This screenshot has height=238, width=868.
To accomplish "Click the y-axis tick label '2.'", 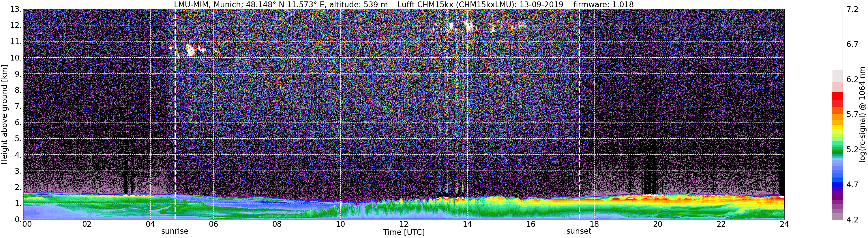I will click(x=18, y=187).
